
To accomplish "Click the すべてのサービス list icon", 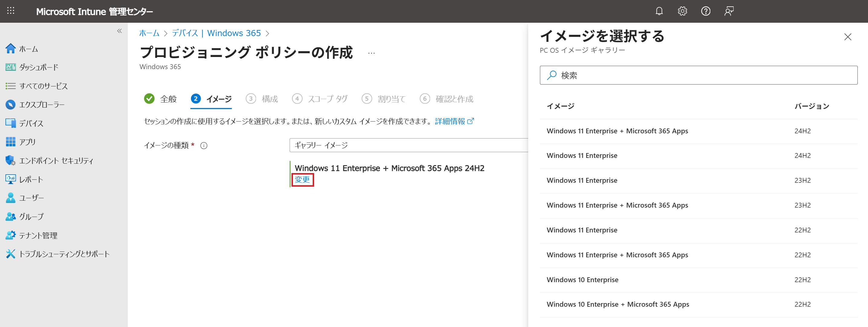I will point(11,86).
